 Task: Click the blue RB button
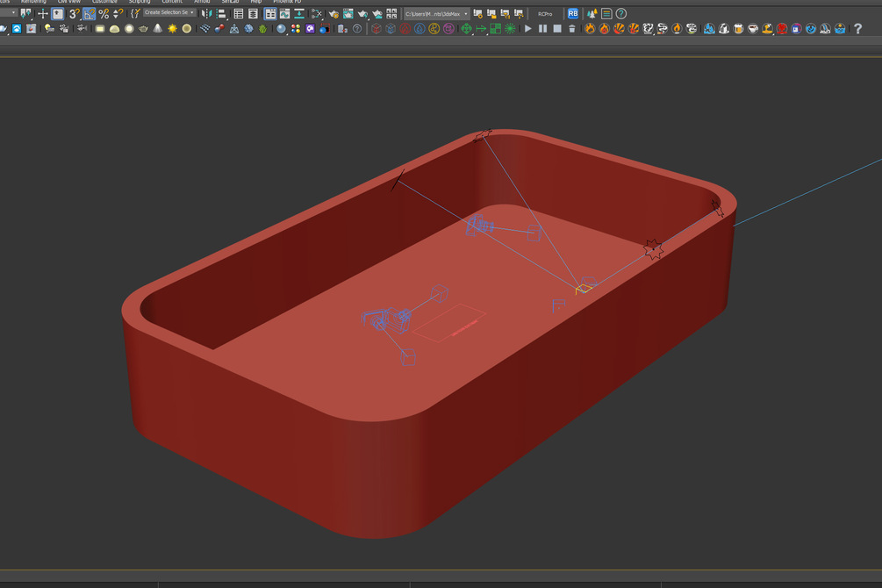pyautogui.click(x=572, y=13)
